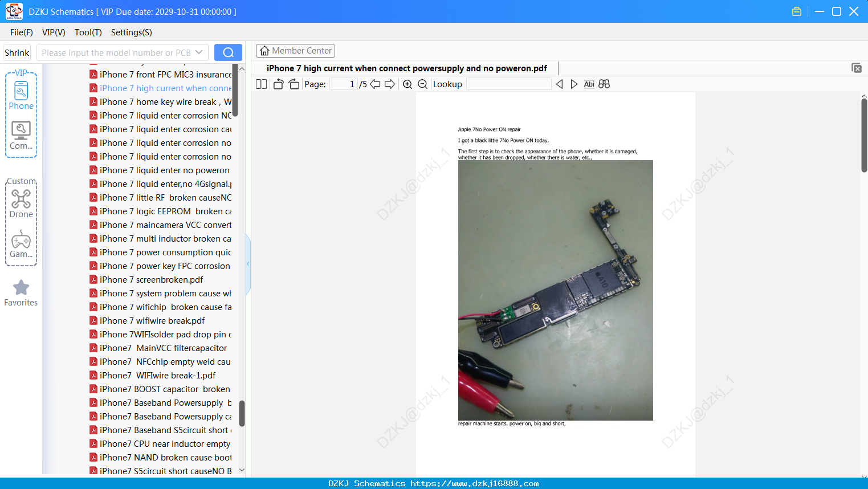868x489 pixels.
Task: Select the open PDF document tab
Action: (407, 68)
